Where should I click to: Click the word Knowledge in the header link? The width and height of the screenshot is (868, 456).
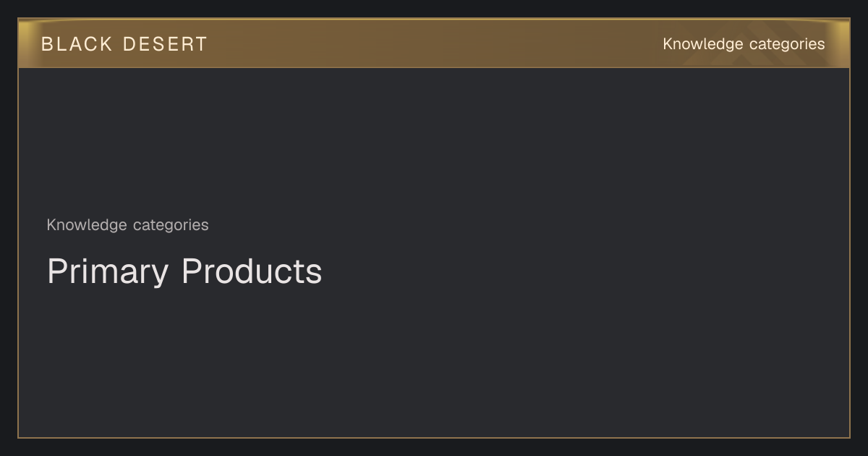tap(703, 44)
